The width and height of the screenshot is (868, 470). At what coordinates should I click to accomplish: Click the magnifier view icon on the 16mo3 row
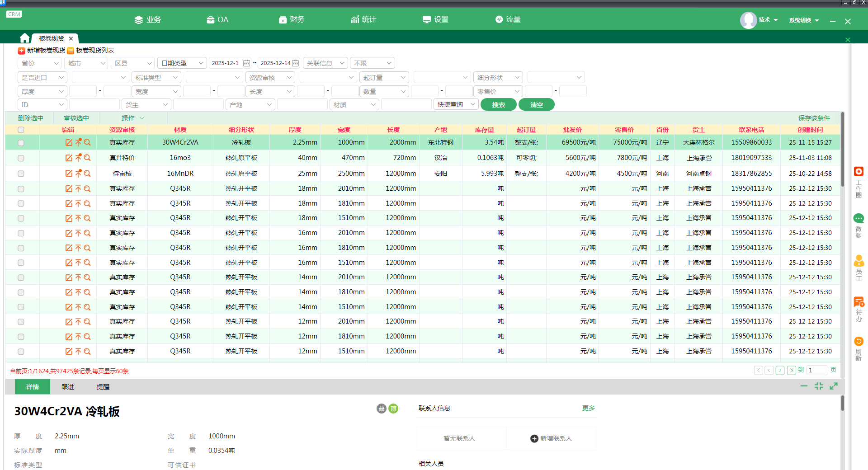[x=87, y=158]
